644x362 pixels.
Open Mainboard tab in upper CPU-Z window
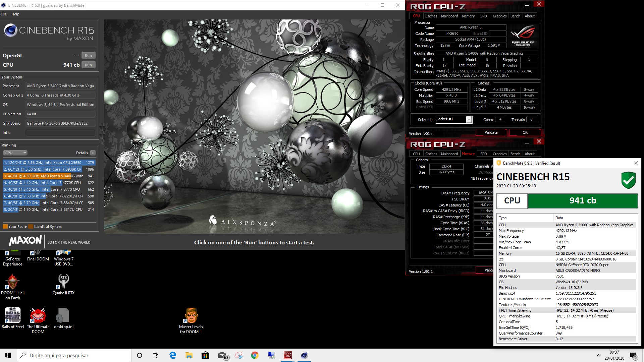tap(449, 16)
